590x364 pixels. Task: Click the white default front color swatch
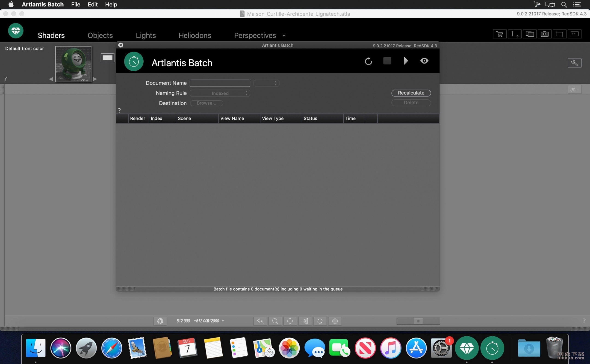[107, 58]
